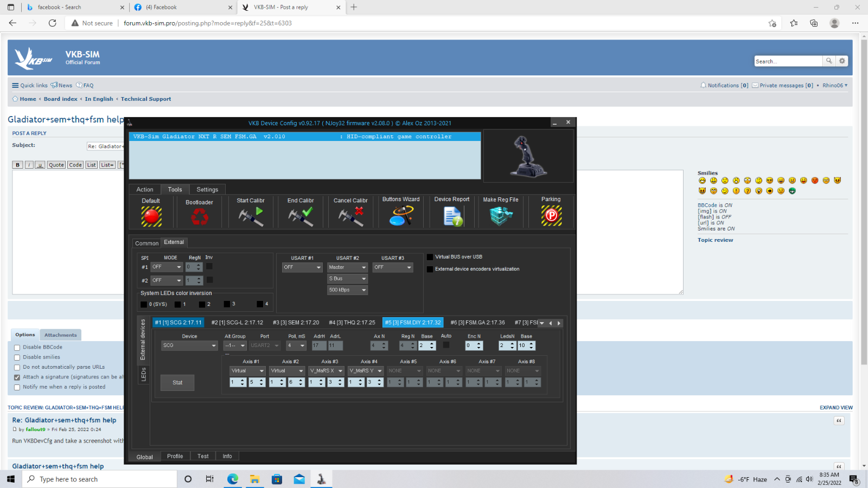Switch to Settings tab
868x488 pixels.
coord(207,189)
